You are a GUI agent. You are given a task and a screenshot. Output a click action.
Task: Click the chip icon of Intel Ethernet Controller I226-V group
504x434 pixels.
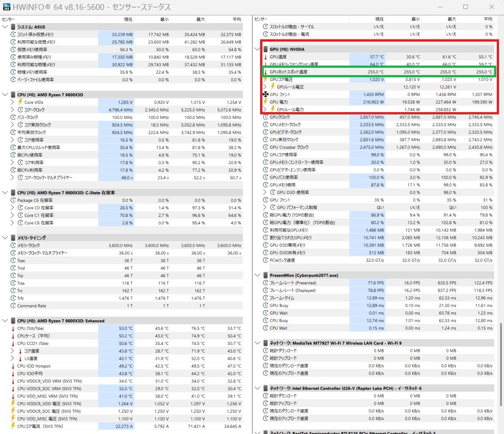click(266, 388)
